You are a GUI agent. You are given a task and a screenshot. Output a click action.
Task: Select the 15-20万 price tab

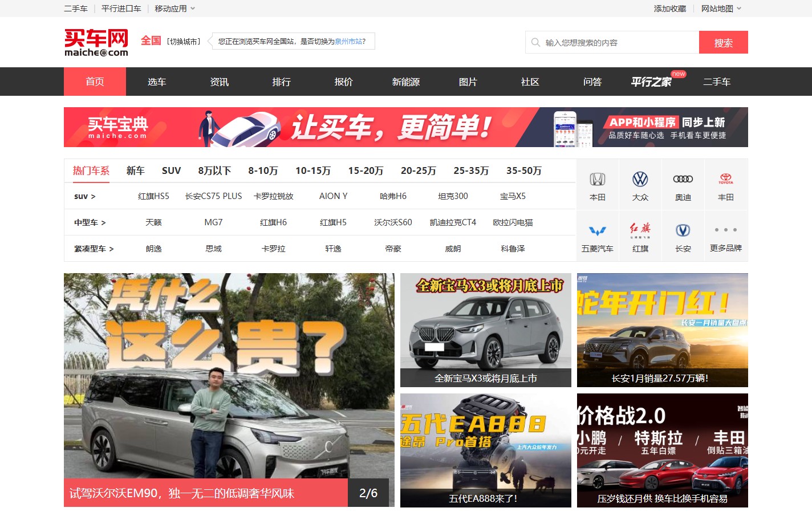[366, 170]
